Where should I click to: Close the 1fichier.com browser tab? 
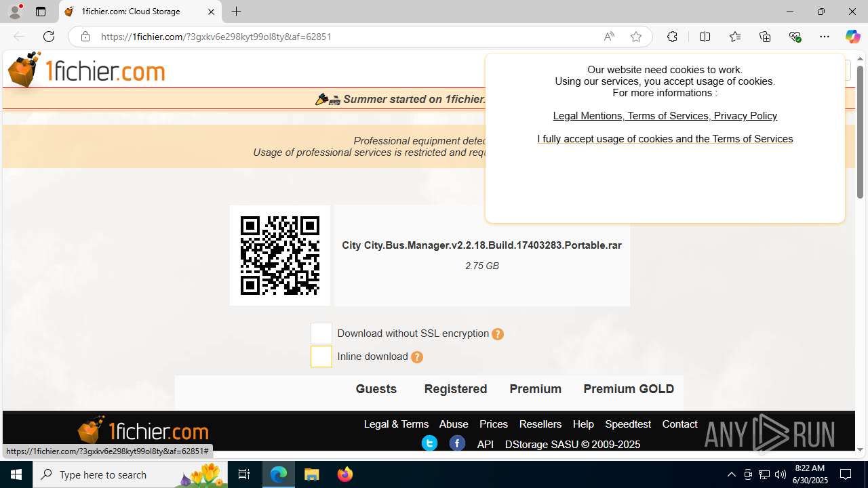211,12
